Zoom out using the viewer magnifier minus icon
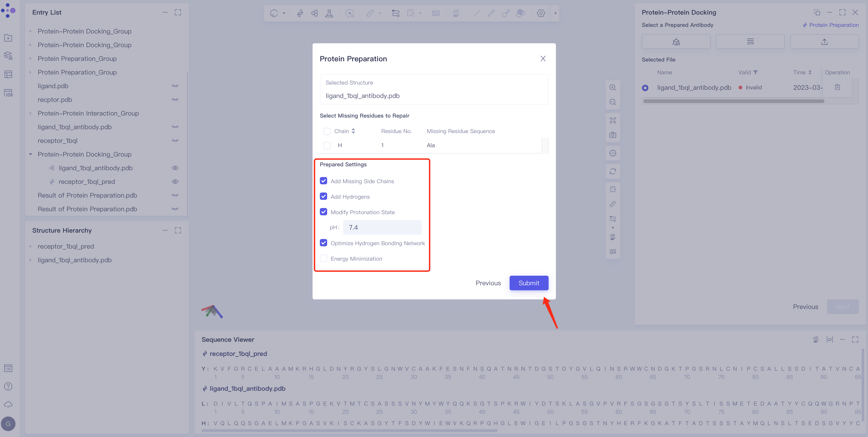This screenshot has width=868, height=437. (613, 102)
